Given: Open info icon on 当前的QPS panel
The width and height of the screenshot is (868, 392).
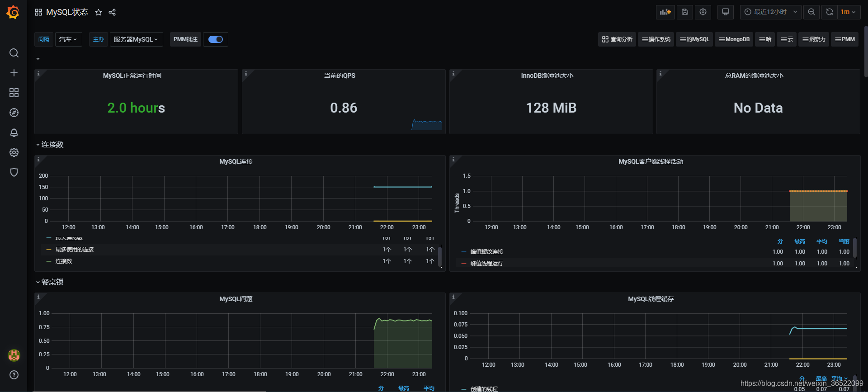Looking at the screenshot, I should (x=245, y=73).
